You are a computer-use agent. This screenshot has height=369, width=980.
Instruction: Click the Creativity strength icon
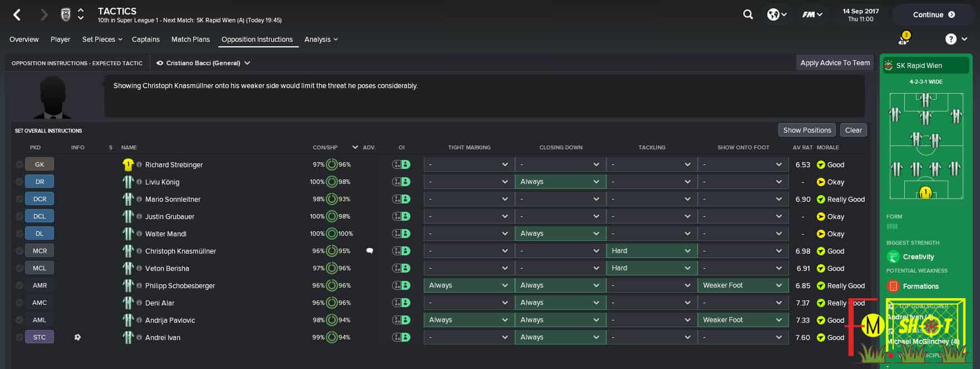click(893, 257)
